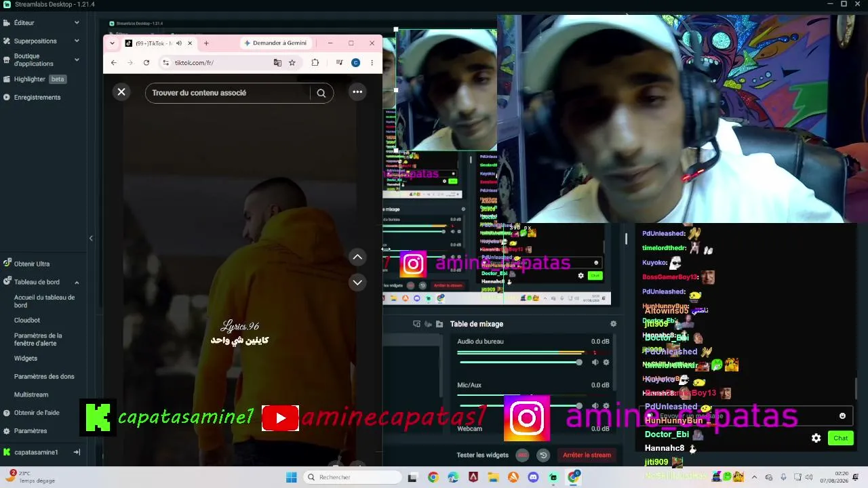Open Accueil du tableau de bord
The image size is (868, 488).
point(45,301)
